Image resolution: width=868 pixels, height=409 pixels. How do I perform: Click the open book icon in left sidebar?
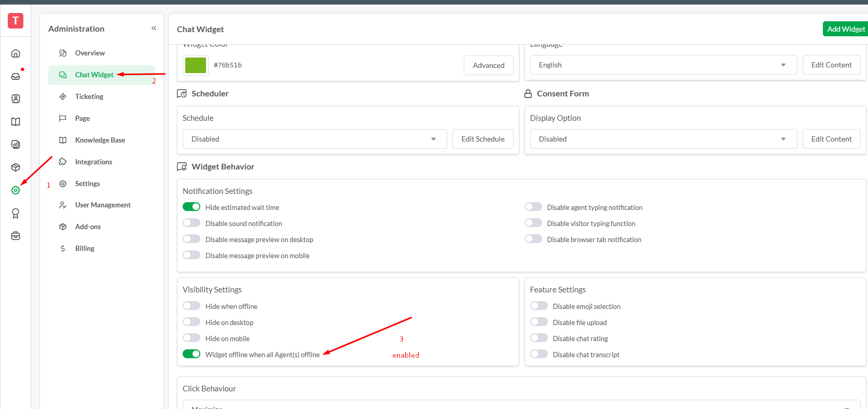pyautogui.click(x=16, y=122)
